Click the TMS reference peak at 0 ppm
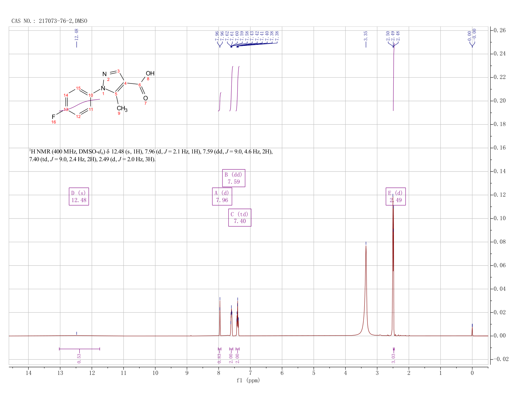Viewport: 532px width, 411px height. (x=472, y=331)
